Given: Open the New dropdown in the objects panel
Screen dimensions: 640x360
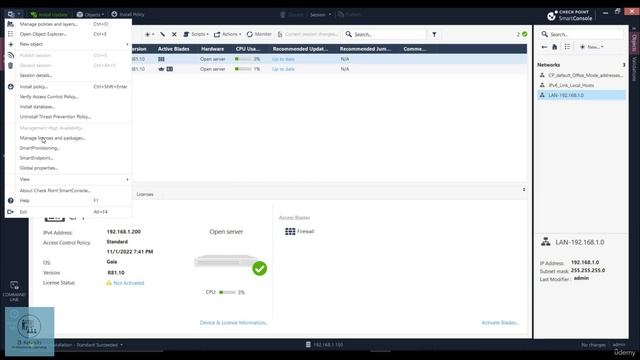Looking at the screenshot, I should 591,47.
